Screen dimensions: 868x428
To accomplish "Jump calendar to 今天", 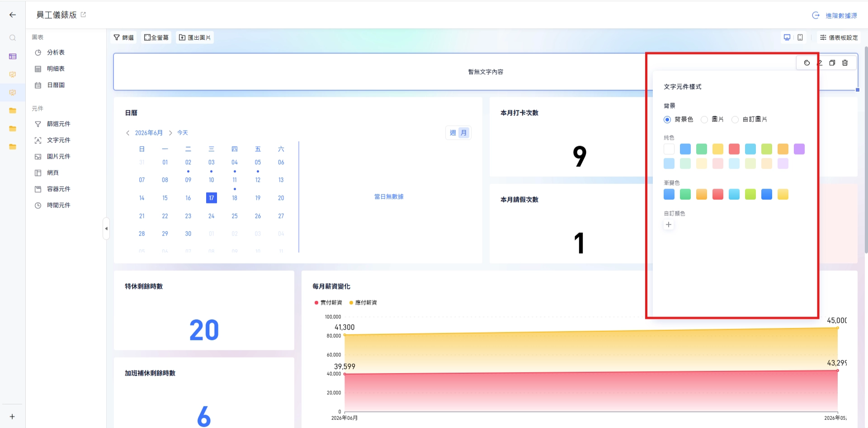I will 183,133.
